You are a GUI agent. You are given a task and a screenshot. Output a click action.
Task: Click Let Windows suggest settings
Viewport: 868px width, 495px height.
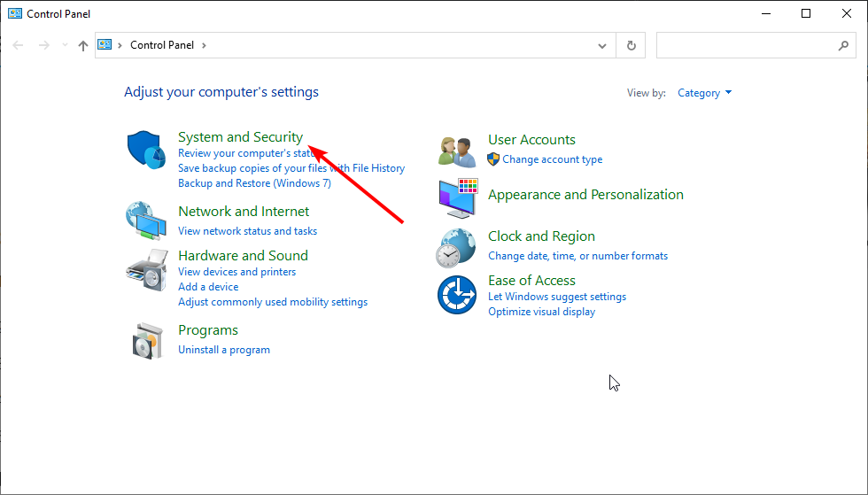click(x=557, y=297)
